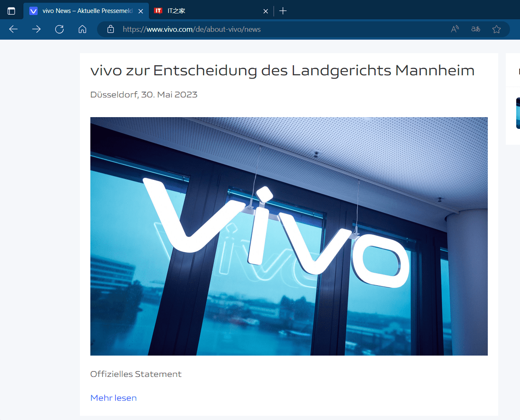Go back to the previous page

tap(13, 29)
